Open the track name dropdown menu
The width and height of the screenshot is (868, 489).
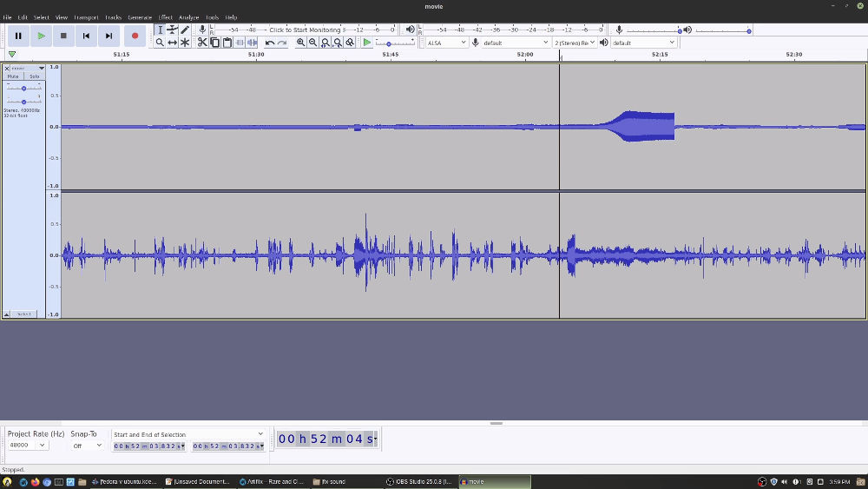(25, 68)
